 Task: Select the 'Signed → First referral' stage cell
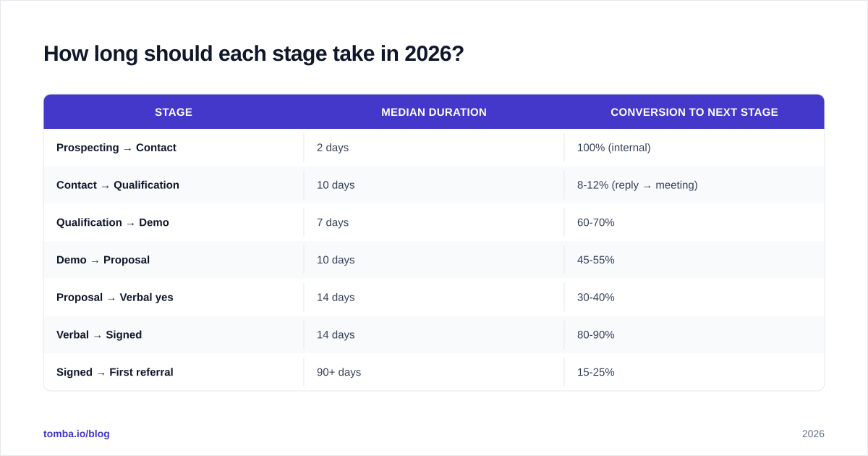pos(174,372)
